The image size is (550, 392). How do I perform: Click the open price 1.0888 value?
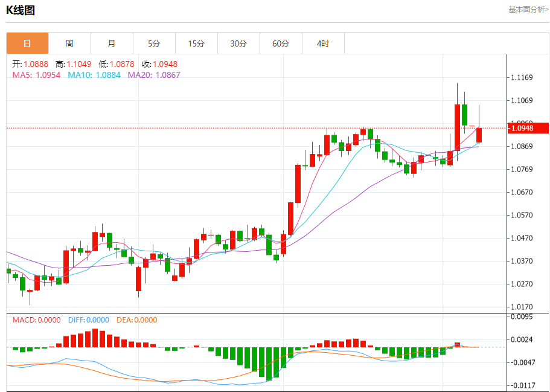[x=36, y=64]
